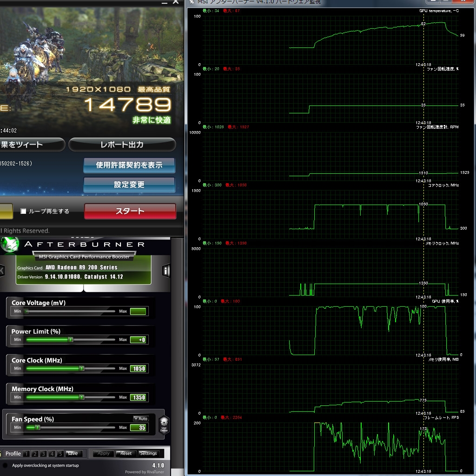Click the 設定変更 settings change button
Viewport: 476px width, 476px height.
[x=129, y=185]
